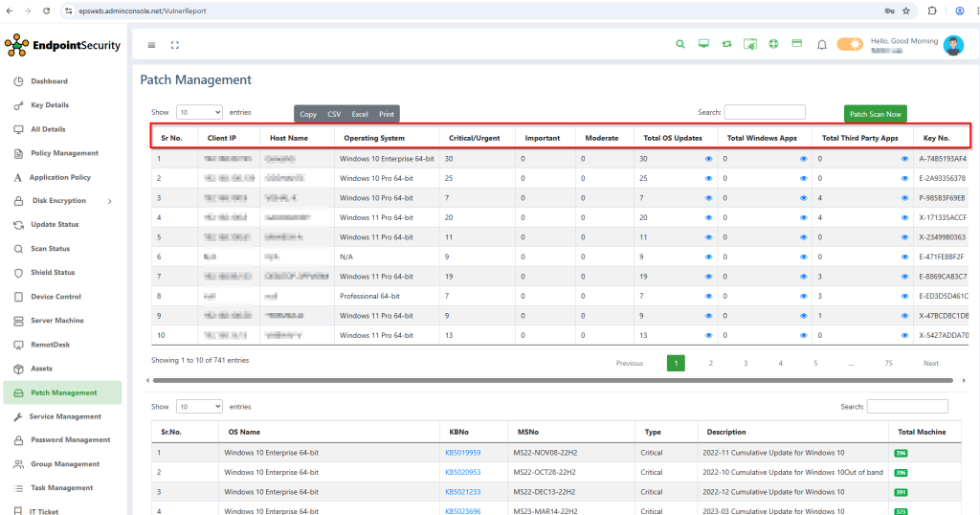The width and height of the screenshot is (980, 515).
Task: Open the top table entries-per-page dropdown
Action: pos(200,113)
